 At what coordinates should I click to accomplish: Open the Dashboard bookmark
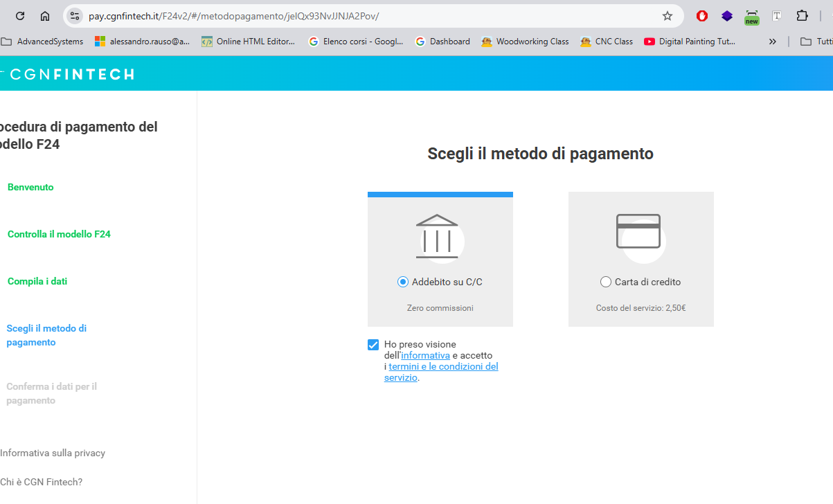click(442, 42)
